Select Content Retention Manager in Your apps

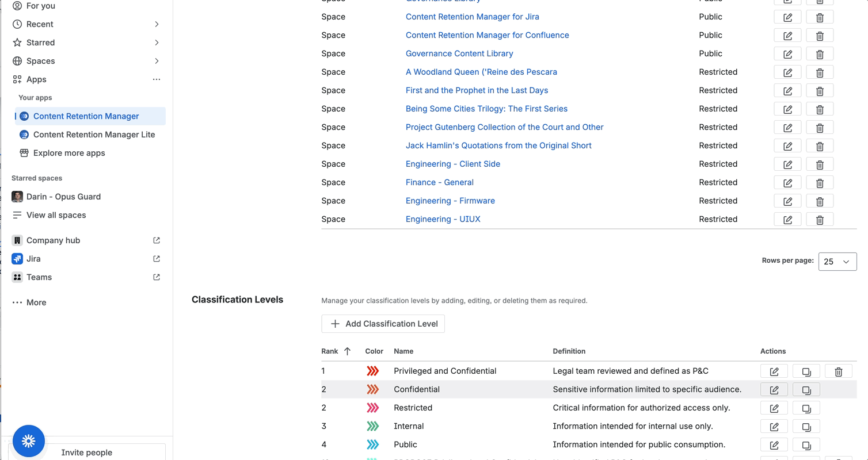(90, 116)
